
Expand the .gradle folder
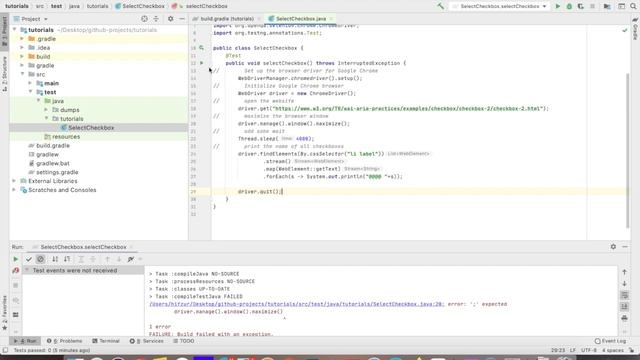(22, 39)
